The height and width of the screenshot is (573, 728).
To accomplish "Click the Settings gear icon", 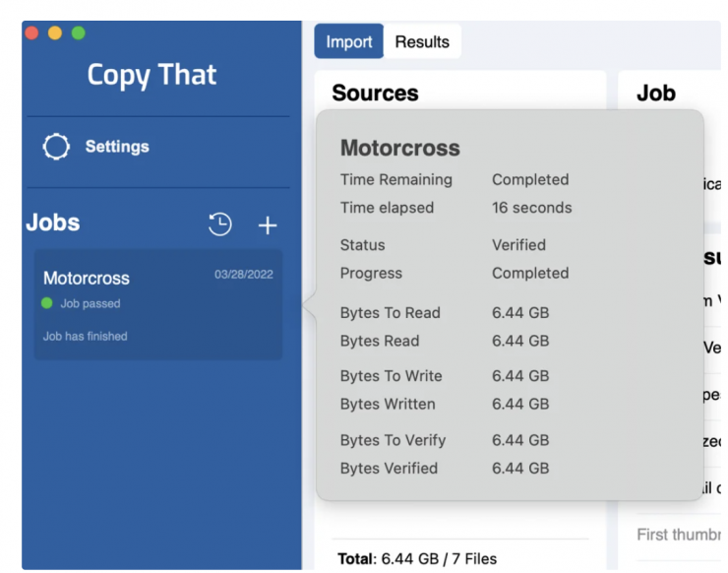I will pyautogui.click(x=57, y=147).
